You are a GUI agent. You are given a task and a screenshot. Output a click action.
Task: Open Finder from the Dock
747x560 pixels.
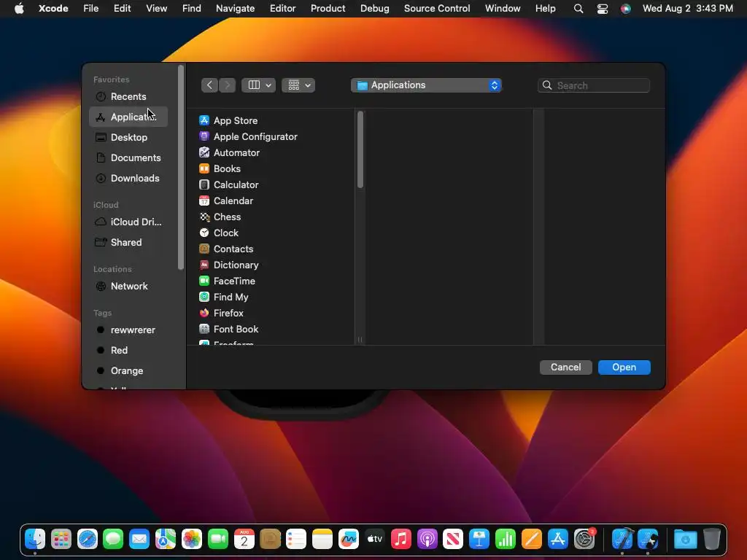point(35,539)
